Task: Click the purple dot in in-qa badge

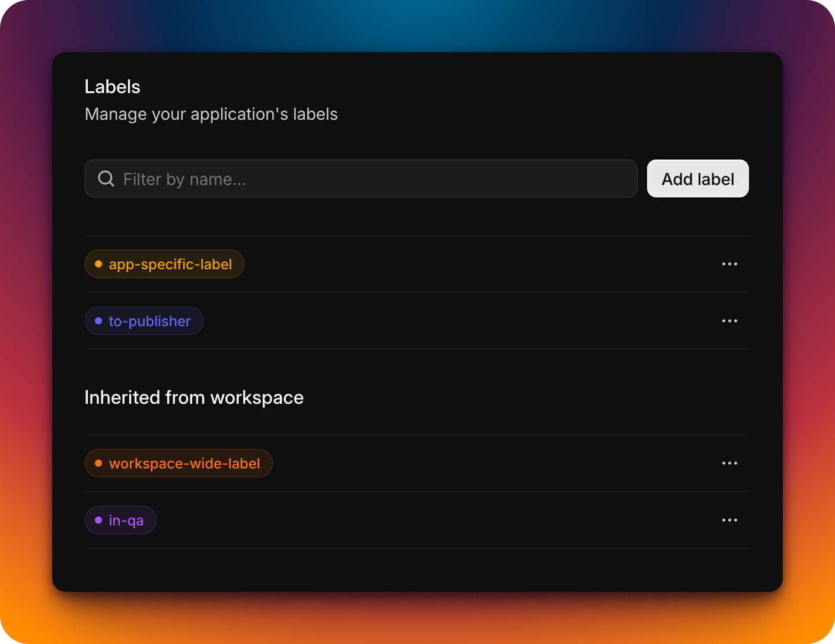Action: tap(98, 521)
